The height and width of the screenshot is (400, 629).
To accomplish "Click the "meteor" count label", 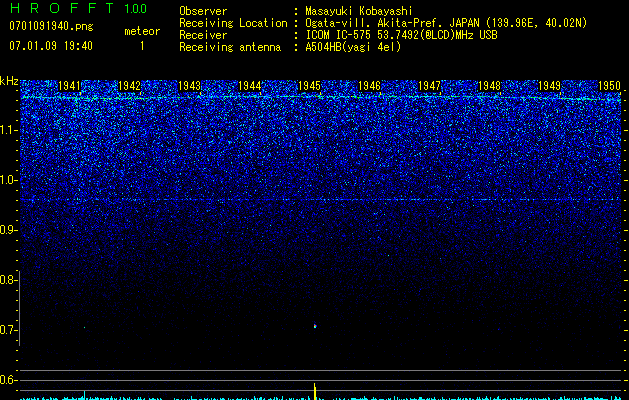I will [x=142, y=31].
